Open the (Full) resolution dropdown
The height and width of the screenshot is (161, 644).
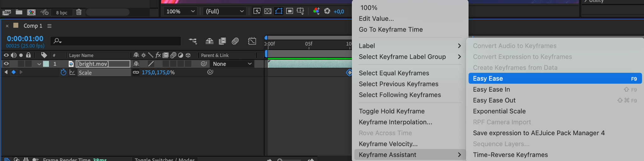225,11
